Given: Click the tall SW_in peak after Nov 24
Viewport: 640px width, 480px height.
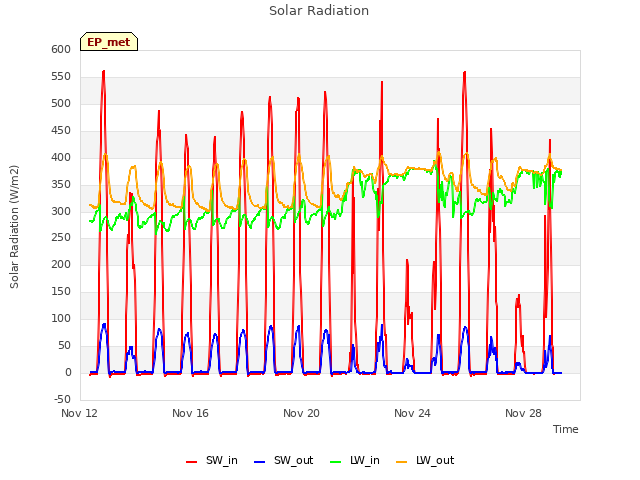Looking at the screenshot, I should tap(464, 73).
